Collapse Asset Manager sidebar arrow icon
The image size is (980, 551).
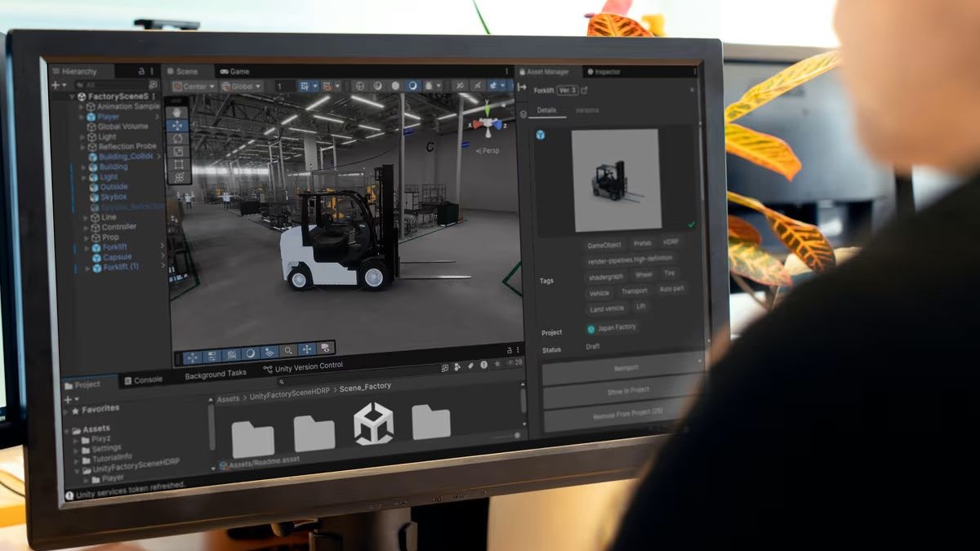(523, 87)
